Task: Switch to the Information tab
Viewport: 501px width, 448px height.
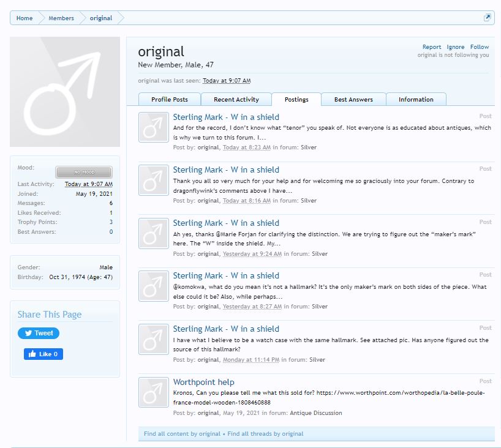Action: click(x=416, y=99)
